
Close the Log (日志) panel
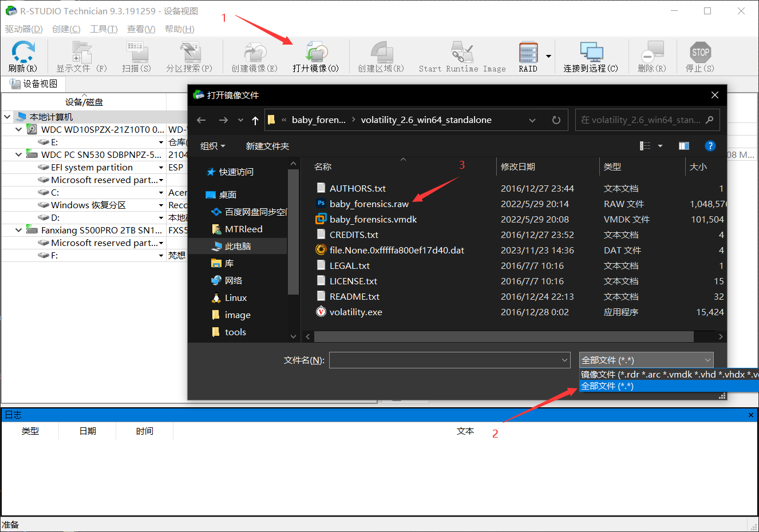[750, 415]
